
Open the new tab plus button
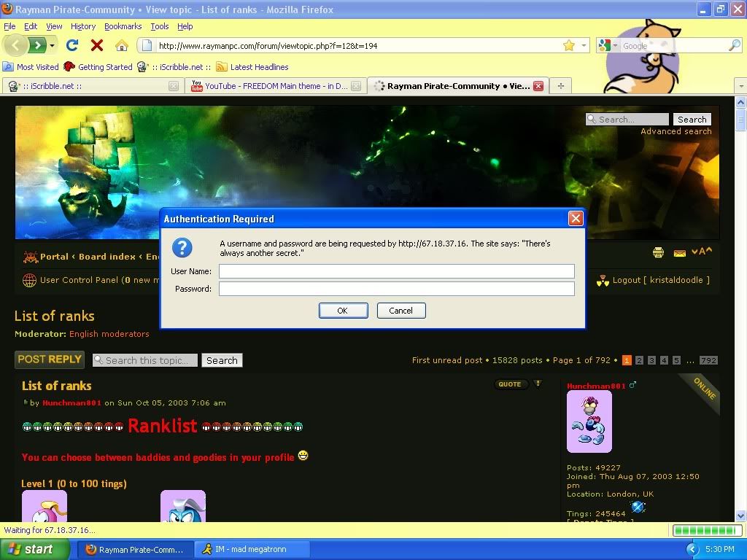pos(561,86)
